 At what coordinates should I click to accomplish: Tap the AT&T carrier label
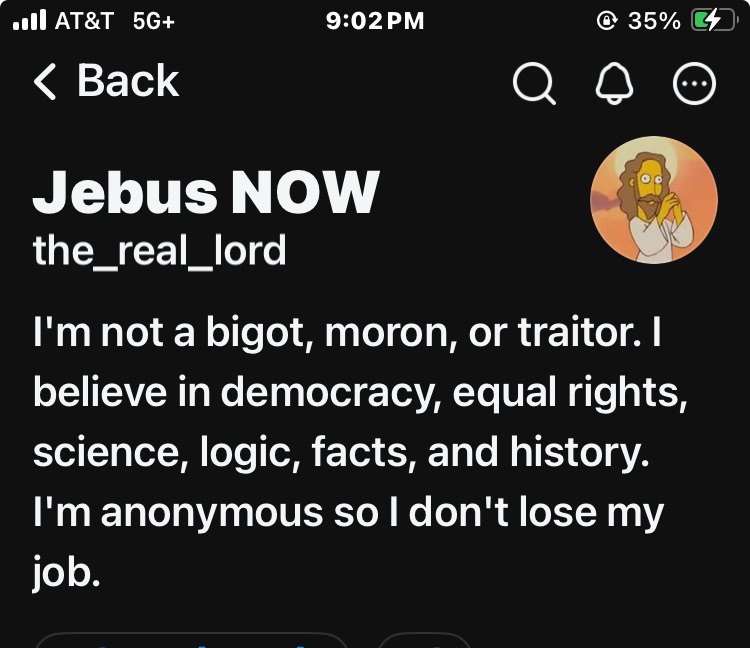[84, 21]
